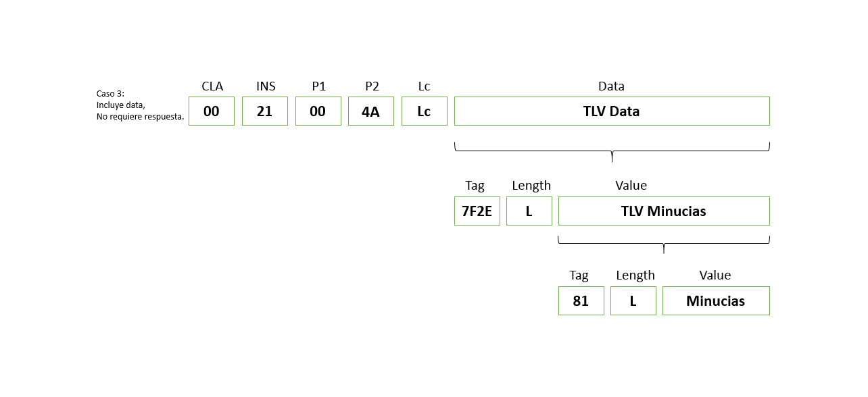Viewport: 868px width, 397px height.
Task: Click the Length label above 7F2E row
Action: [531, 186]
